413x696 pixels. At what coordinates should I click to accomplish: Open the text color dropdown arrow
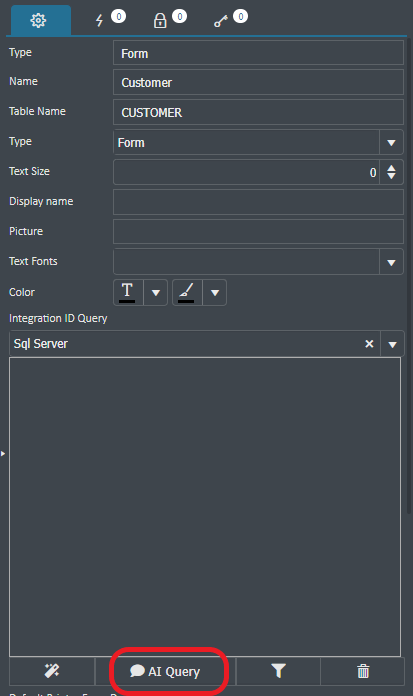155,293
